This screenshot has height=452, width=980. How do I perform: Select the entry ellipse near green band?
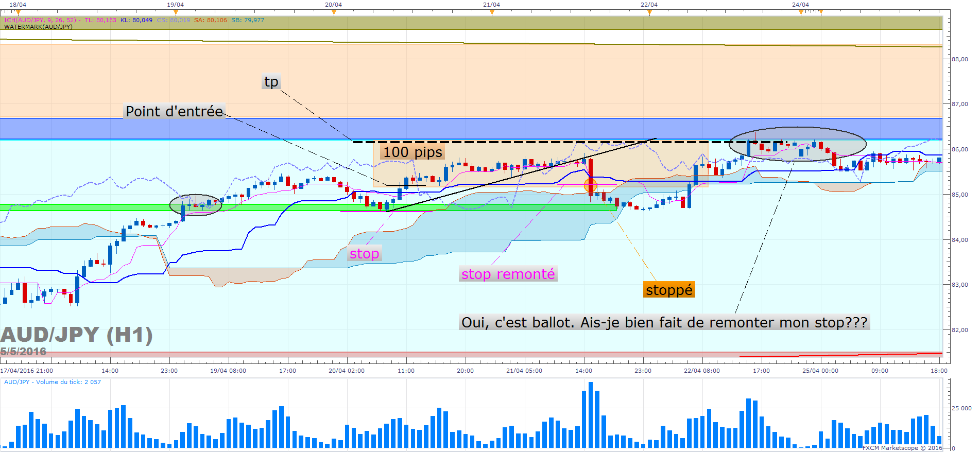196,205
